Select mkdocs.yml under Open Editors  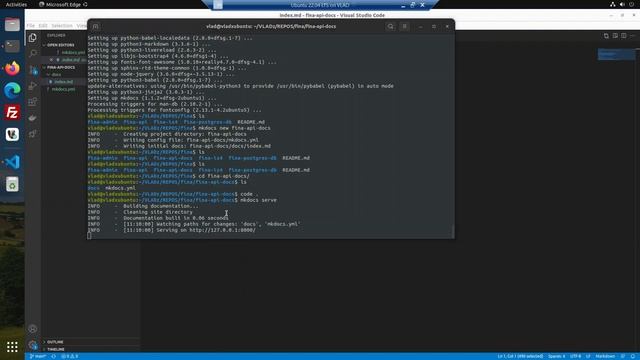click(x=73, y=52)
